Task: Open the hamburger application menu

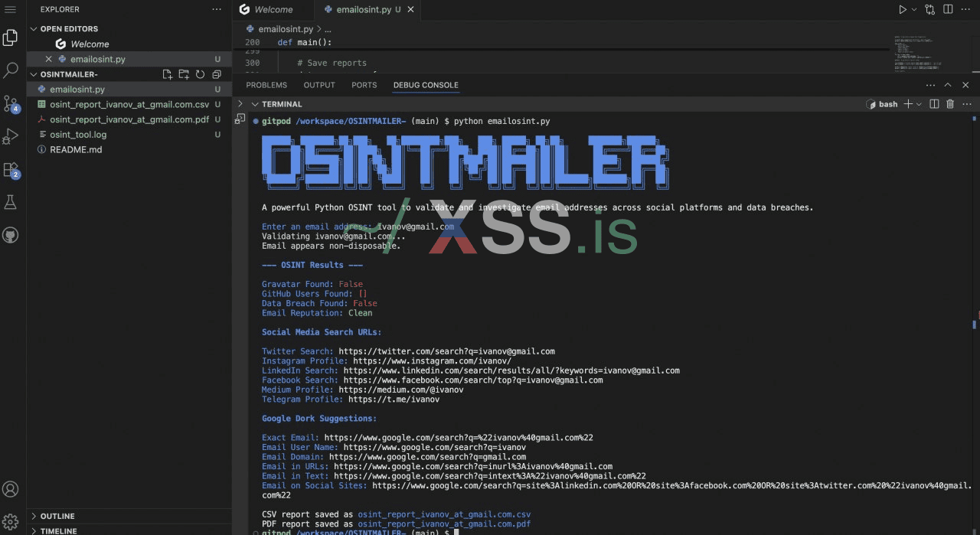Action: click(x=11, y=9)
